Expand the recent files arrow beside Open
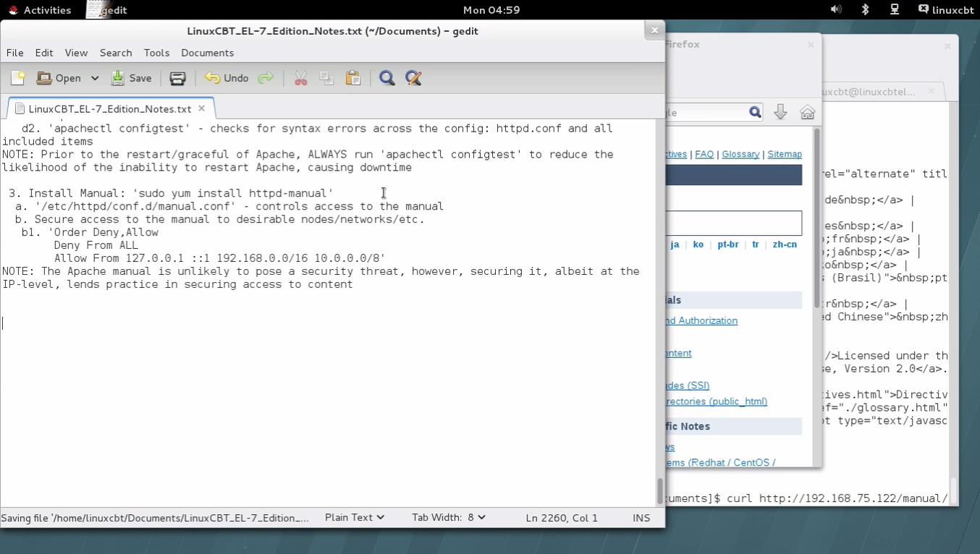This screenshot has width=980, height=554. point(94,78)
